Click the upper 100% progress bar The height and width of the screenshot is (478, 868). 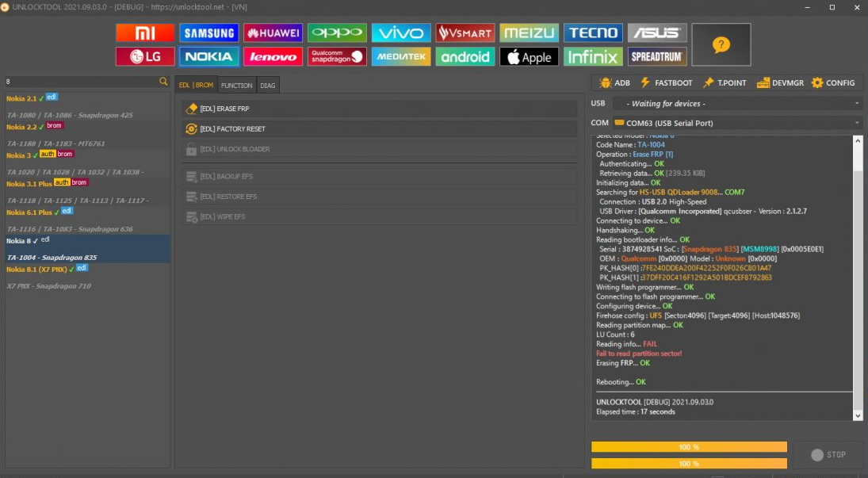pyautogui.click(x=689, y=447)
